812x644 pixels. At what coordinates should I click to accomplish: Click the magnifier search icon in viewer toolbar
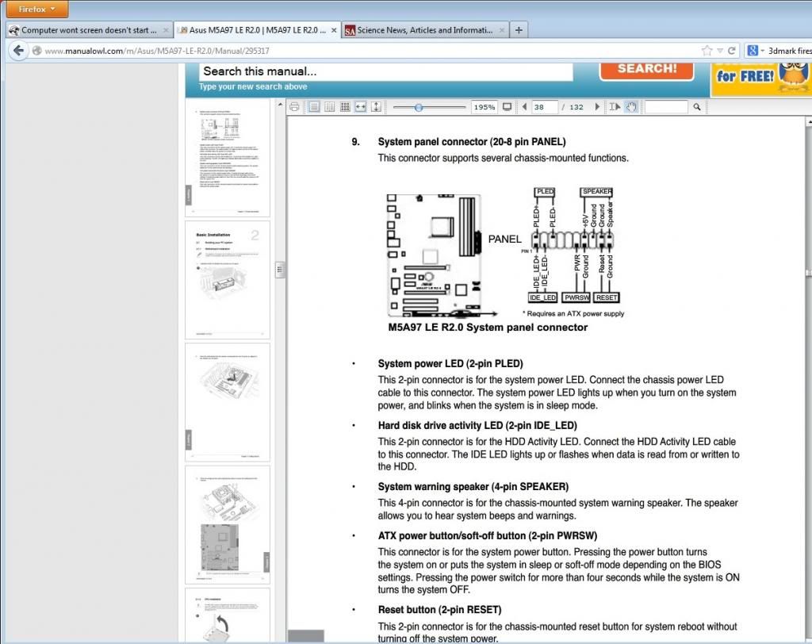pyautogui.click(x=697, y=107)
